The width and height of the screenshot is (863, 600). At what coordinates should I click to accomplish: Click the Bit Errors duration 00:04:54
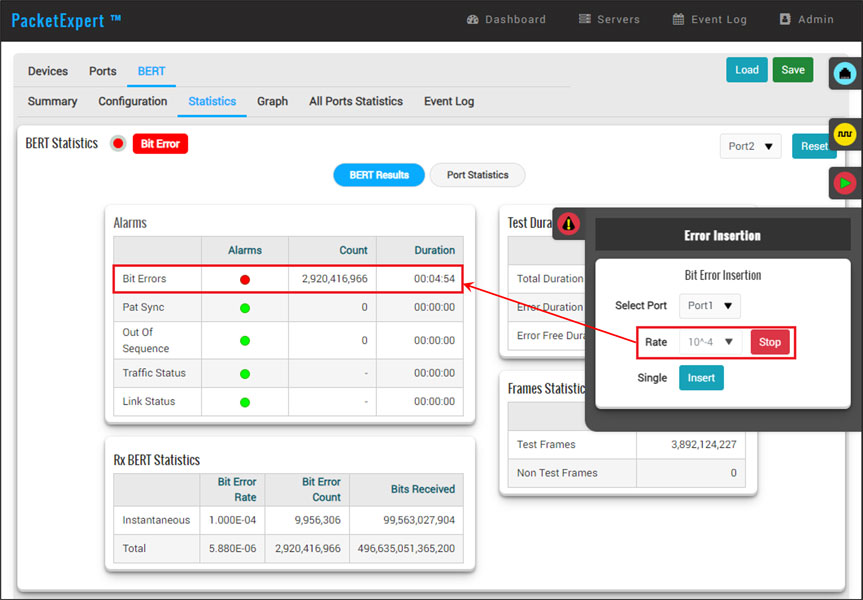tap(434, 279)
